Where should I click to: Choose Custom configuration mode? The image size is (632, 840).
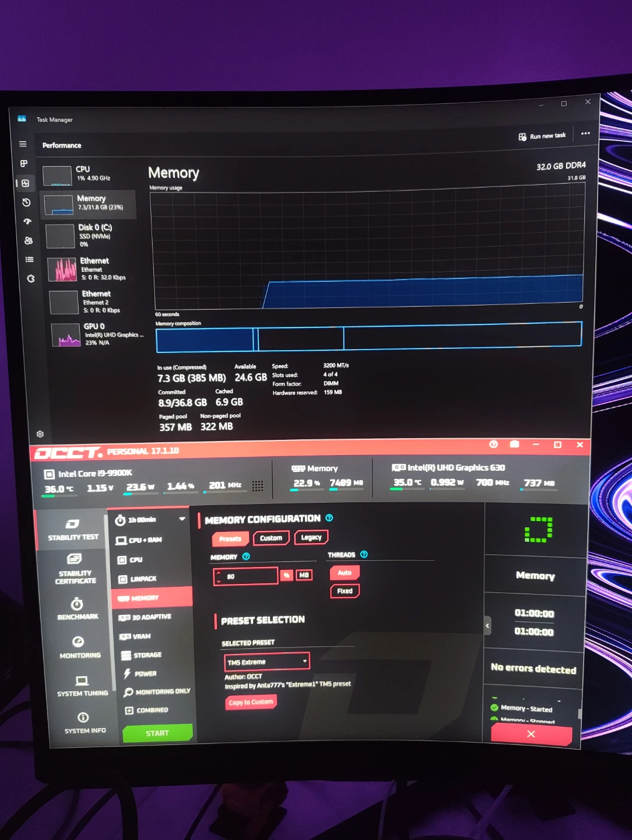tap(271, 538)
